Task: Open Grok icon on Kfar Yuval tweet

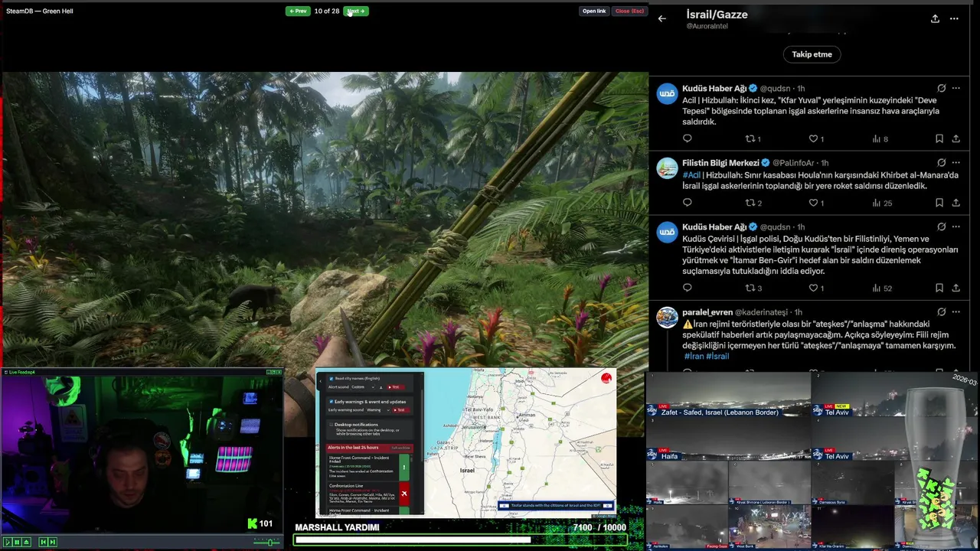Action: pos(941,88)
